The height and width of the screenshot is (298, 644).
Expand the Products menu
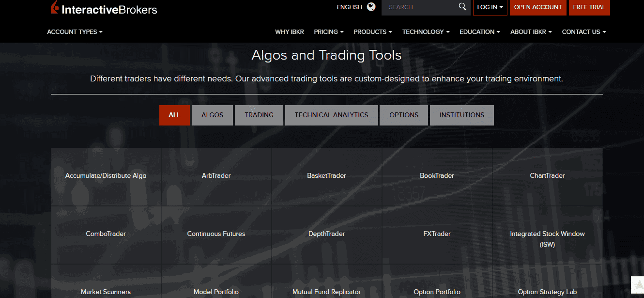373,32
